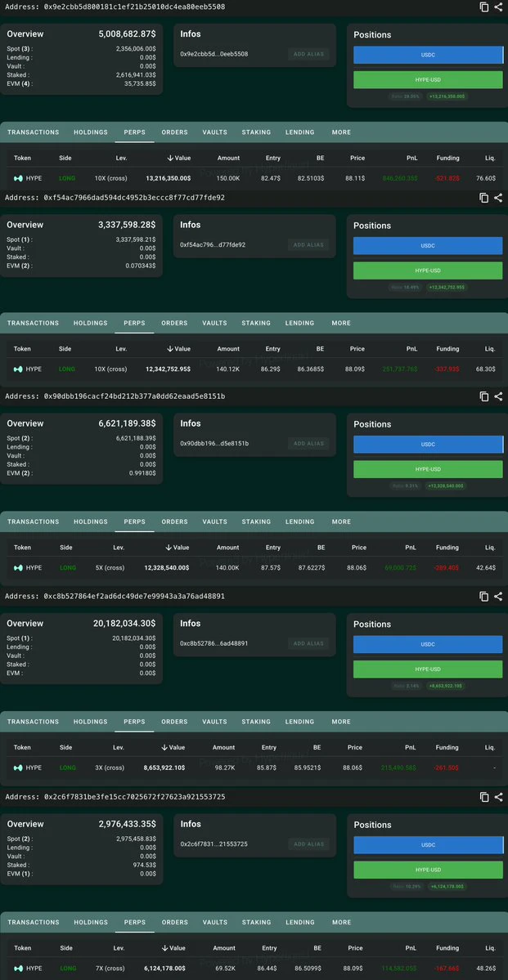Sort by Value in 0x2c6f7831 perps table

(173, 948)
